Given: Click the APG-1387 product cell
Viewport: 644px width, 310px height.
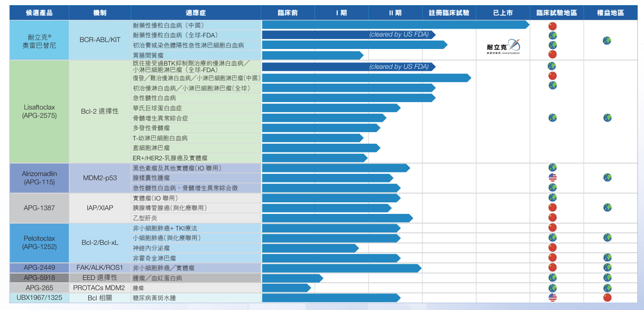Looking at the screenshot, I should 39,208.
